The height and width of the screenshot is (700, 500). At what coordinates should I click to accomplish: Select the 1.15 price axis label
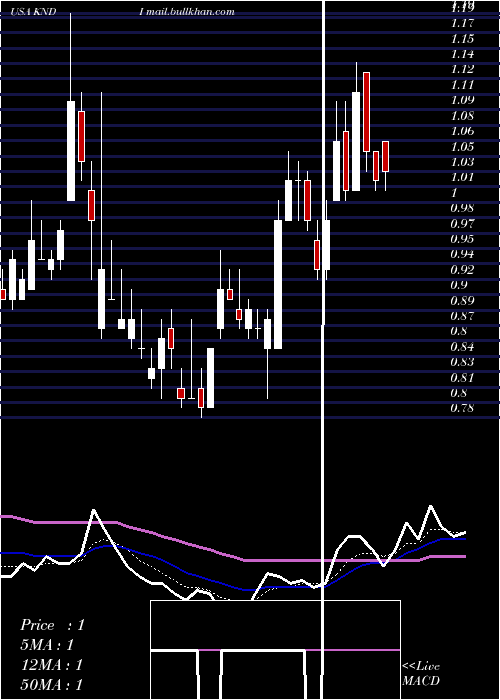click(x=462, y=39)
